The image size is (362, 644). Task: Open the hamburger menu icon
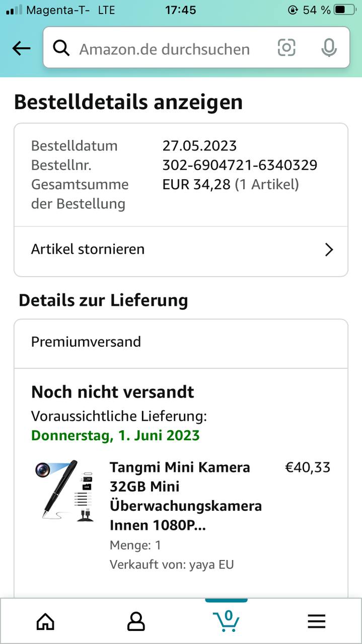coord(317,622)
